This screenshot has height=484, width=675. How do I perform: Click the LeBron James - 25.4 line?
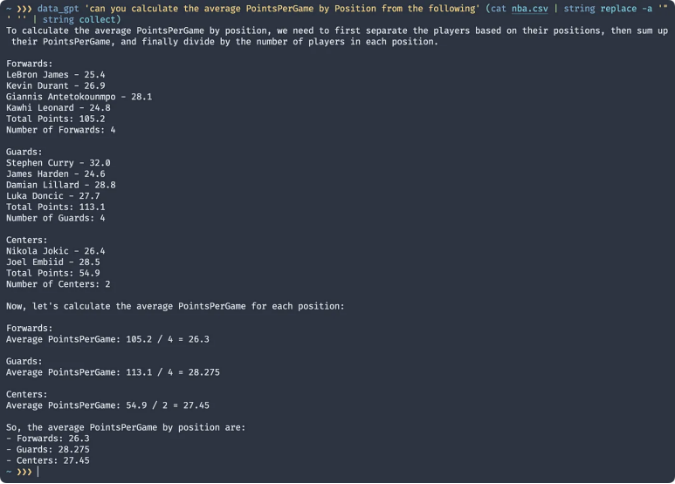click(x=55, y=75)
